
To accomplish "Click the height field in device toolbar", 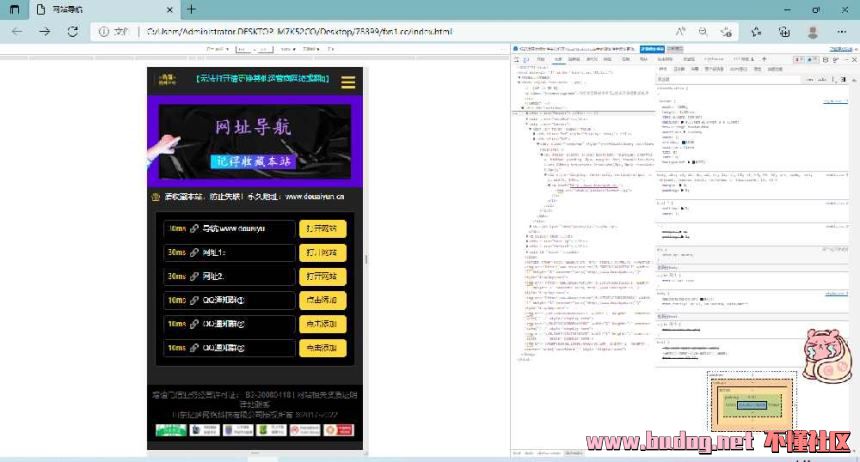I will point(264,49).
